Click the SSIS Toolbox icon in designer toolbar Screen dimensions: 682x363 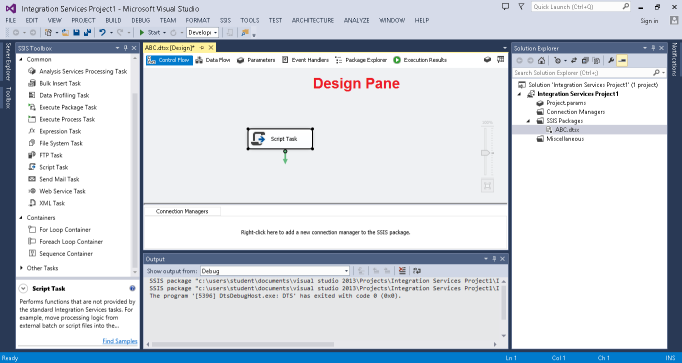coord(501,60)
